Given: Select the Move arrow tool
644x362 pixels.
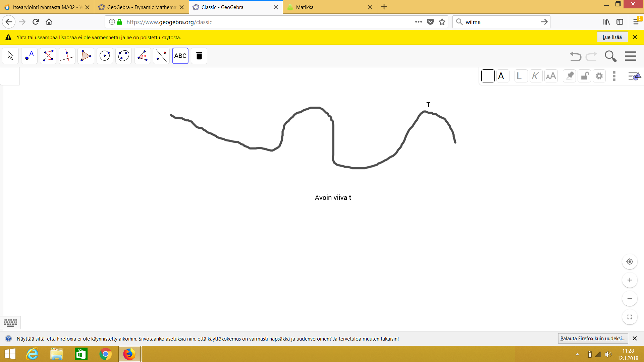Looking at the screenshot, I should [10, 56].
